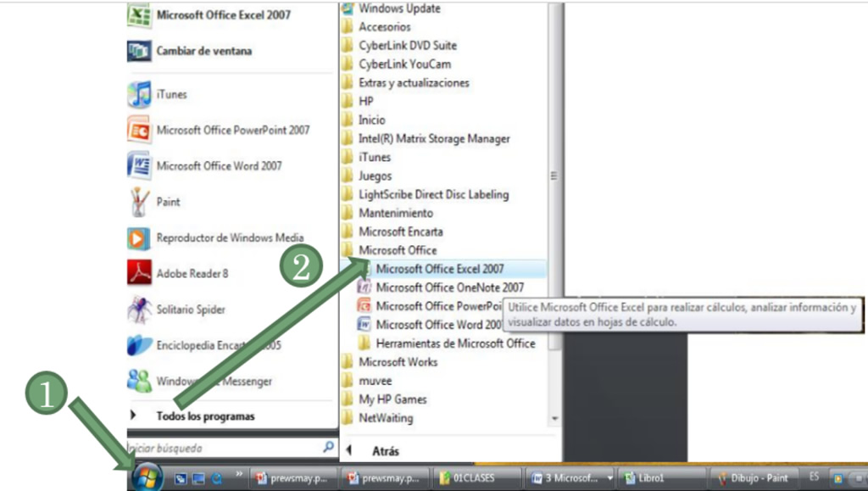Image resolution: width=868 pixels, height=491 pixels.
Task: Click the Windows Start orb button
Action: (x=147, y=477)
